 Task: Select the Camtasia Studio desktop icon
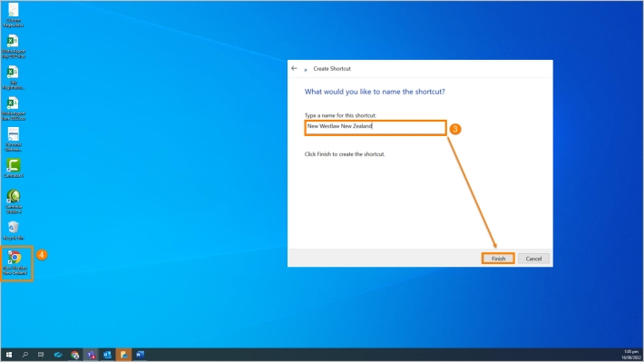tap(14, 201)
